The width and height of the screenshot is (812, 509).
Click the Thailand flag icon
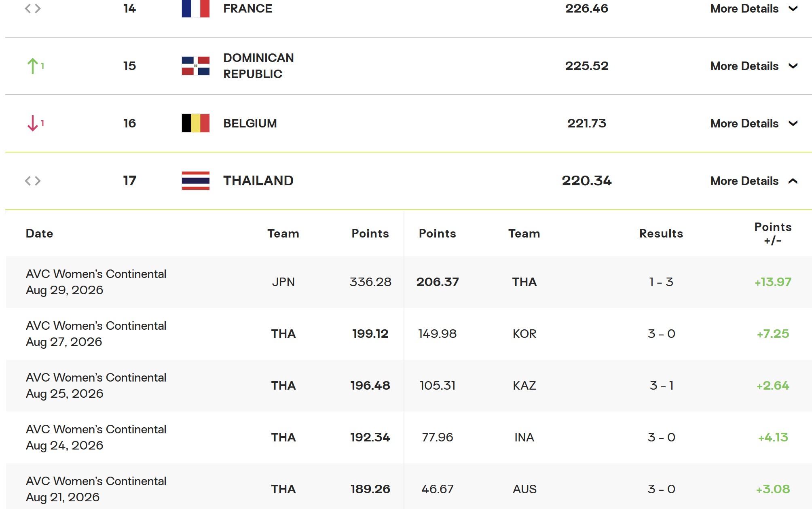(196, 181)
